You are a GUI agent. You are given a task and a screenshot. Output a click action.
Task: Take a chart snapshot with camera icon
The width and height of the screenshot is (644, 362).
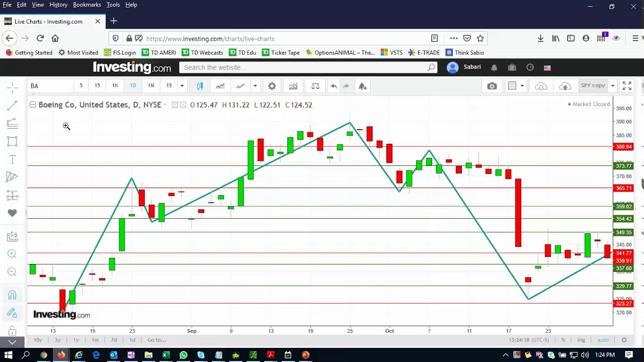[x=492, y=86]
